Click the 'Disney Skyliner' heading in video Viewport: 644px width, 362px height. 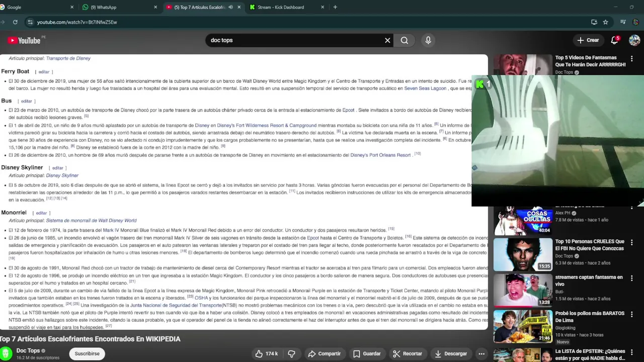22,167
